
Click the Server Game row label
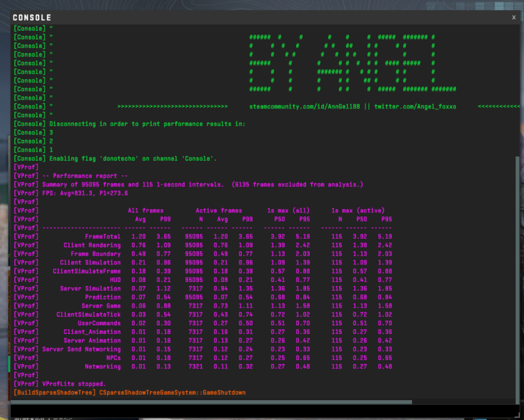pos(101,306)
